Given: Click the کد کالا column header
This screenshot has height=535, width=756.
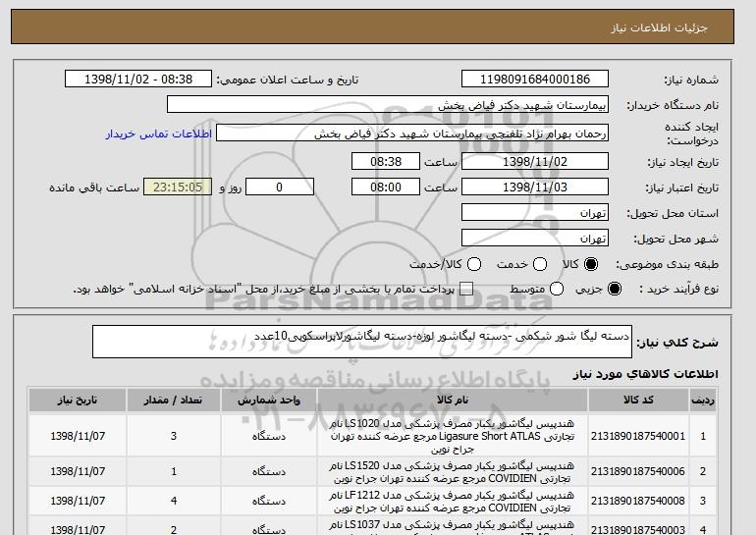Looking at the screenshot, I should click(638, 401).
